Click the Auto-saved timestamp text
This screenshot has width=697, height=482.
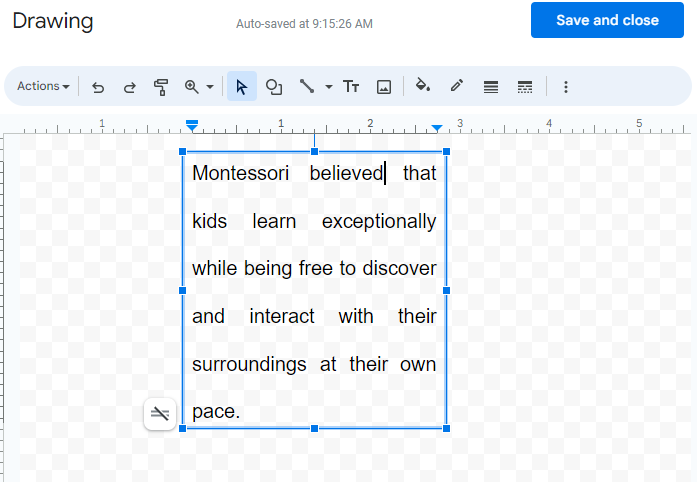click(304, 24)
